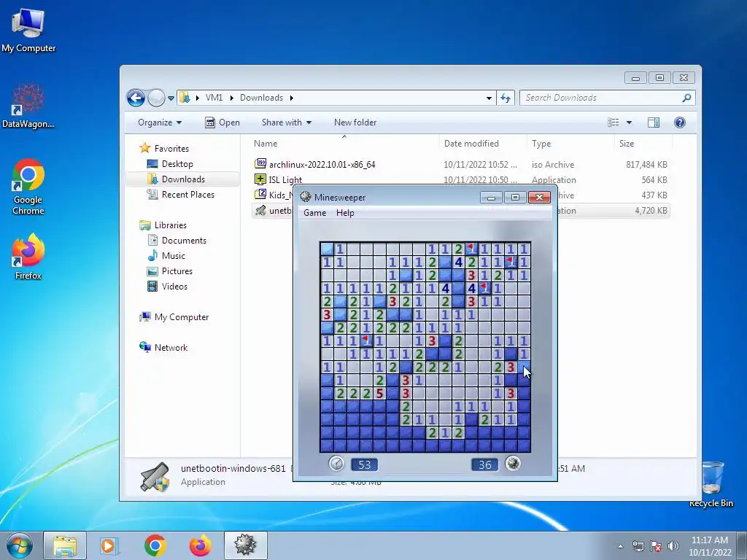The image size is (747, 560).
Task: Open the Help menu in Minesweeper
Action: 345,213
